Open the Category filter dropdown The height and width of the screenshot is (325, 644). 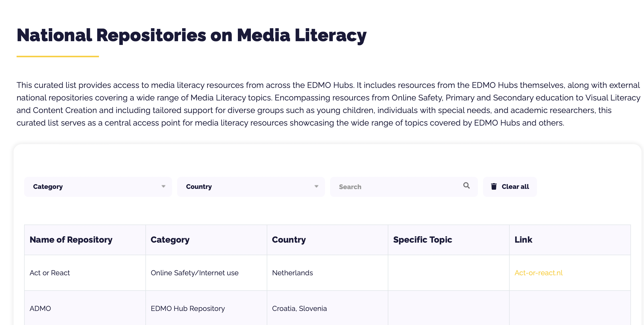[x=98, y=187]
